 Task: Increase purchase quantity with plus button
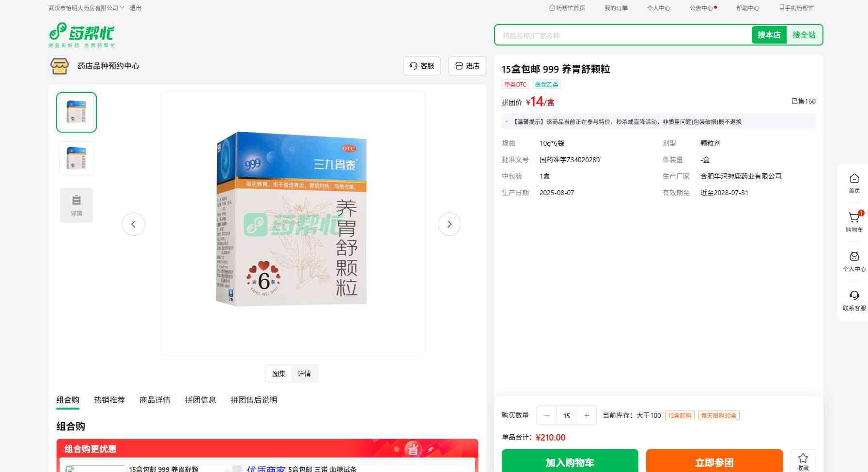coord(587,415)
